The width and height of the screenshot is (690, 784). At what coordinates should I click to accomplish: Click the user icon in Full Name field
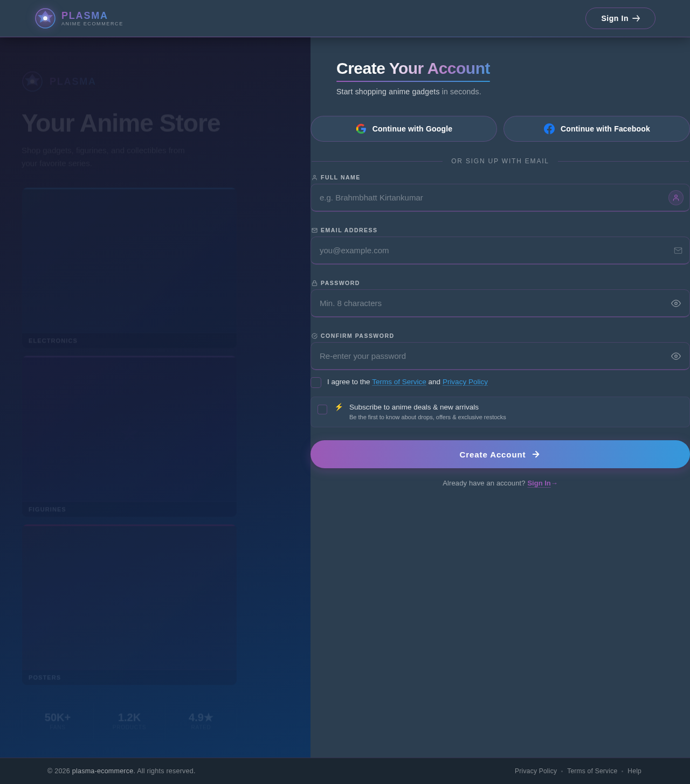pos(676,198)
